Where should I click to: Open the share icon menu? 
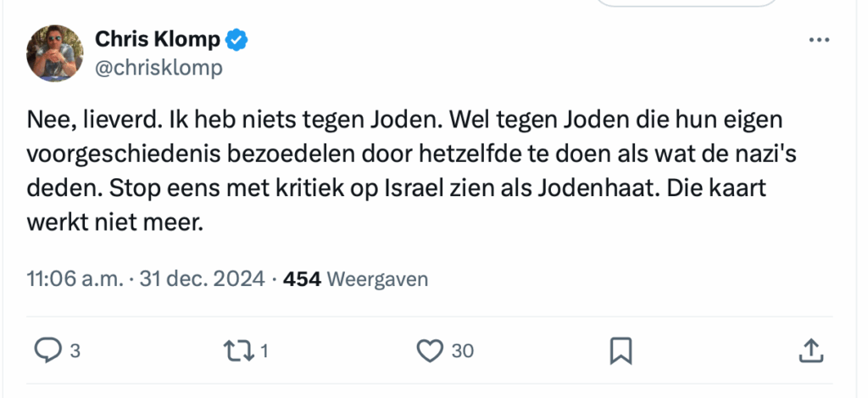pyautogui.click(x=810, y=350)
